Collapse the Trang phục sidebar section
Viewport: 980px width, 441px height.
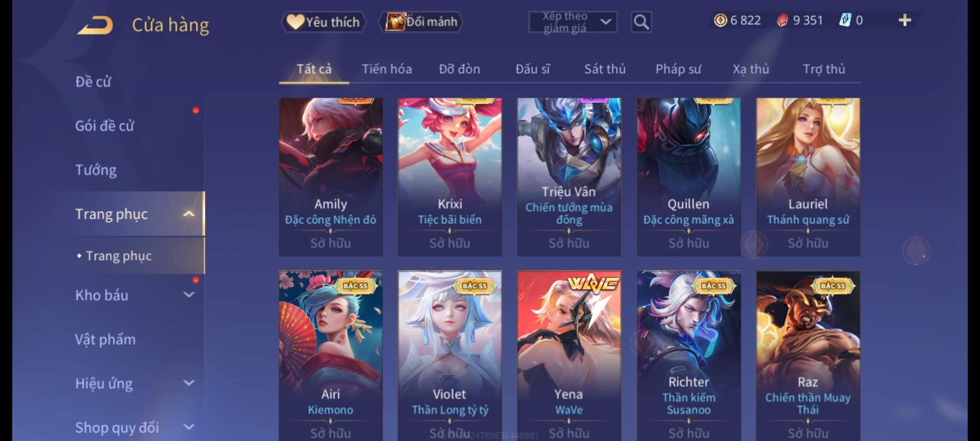point(189,214)
